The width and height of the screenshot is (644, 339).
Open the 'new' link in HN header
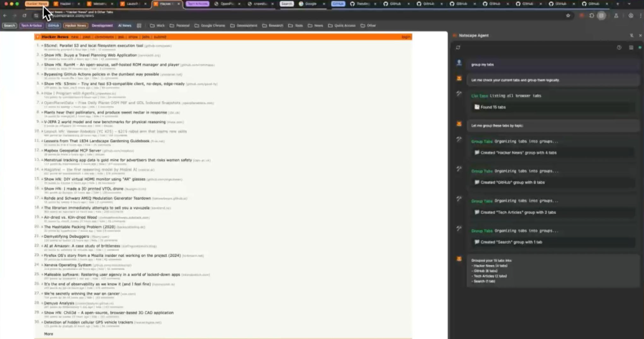pos(75,37)
